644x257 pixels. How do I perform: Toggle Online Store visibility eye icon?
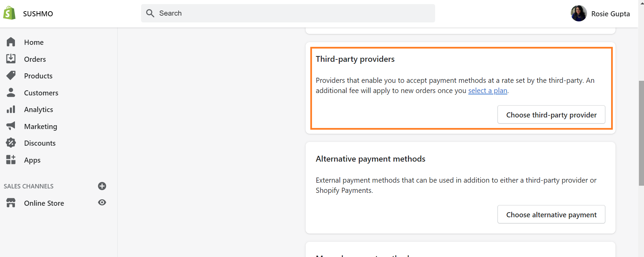pyautogui.click(x=102, y=202)
